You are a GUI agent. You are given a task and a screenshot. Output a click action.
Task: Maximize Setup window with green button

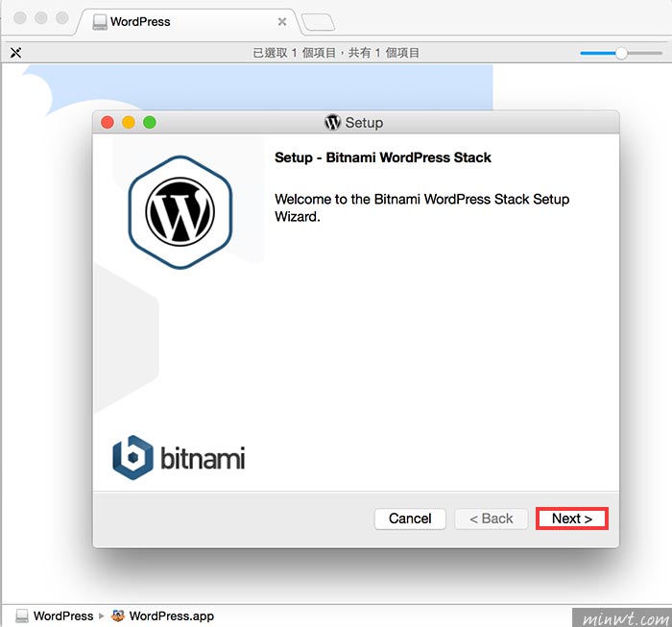[150, 123]
